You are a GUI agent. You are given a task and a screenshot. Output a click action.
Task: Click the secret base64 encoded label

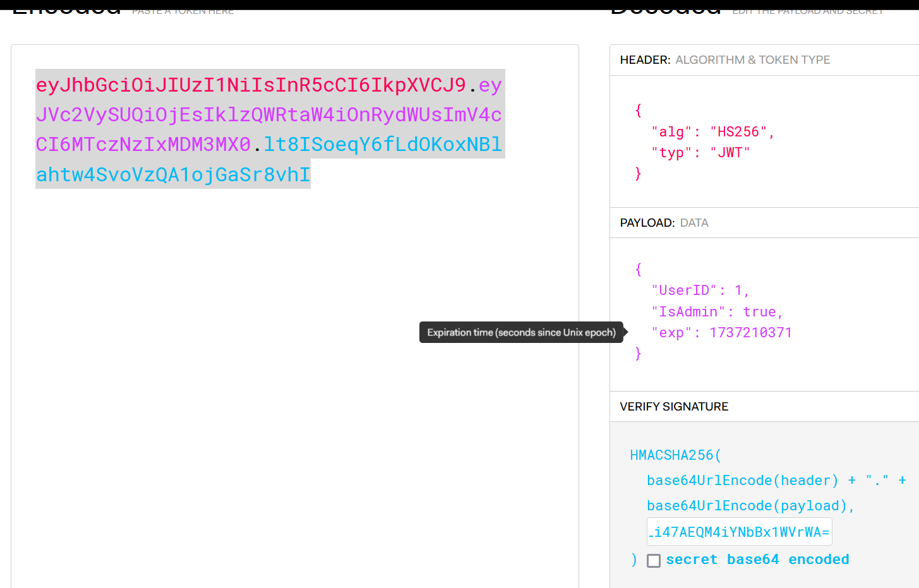coord(757,560)
